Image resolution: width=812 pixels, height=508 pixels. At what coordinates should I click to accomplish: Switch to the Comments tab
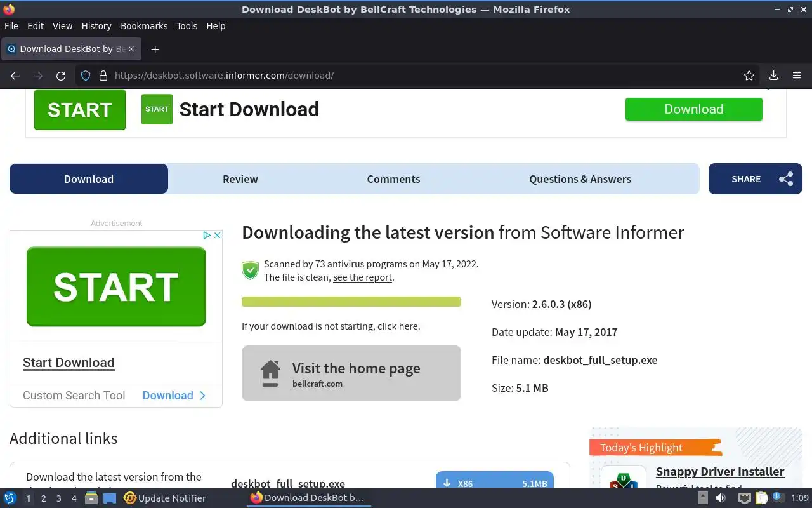pos(393,179)
